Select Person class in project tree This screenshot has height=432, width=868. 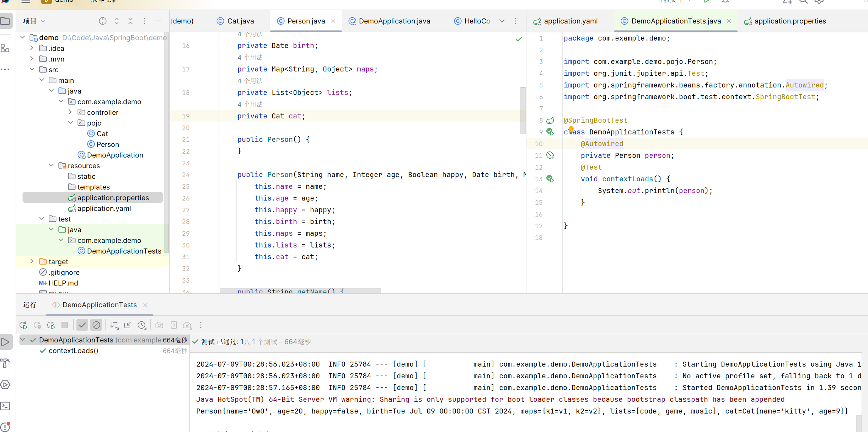tap(103, 144)
